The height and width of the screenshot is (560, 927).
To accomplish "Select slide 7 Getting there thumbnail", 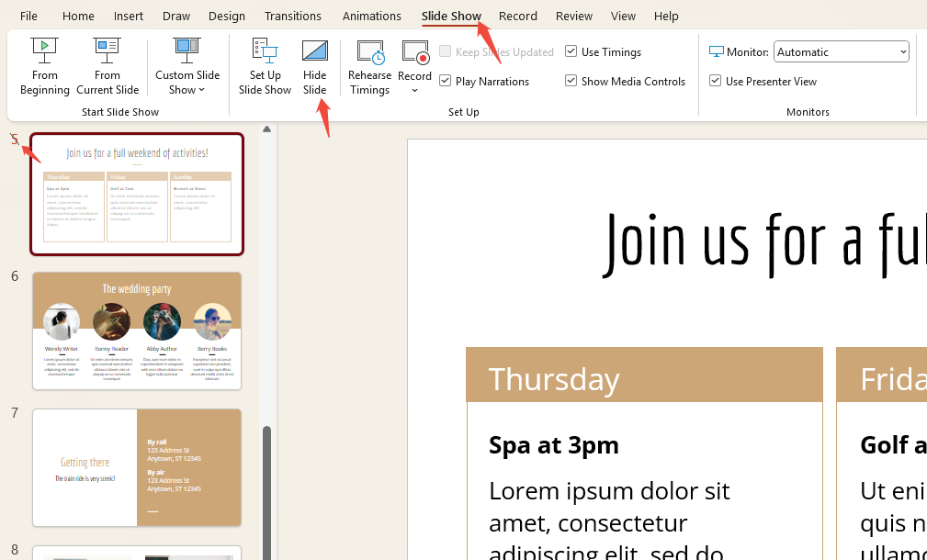I will pyautogui.click(x=137, y=467).
